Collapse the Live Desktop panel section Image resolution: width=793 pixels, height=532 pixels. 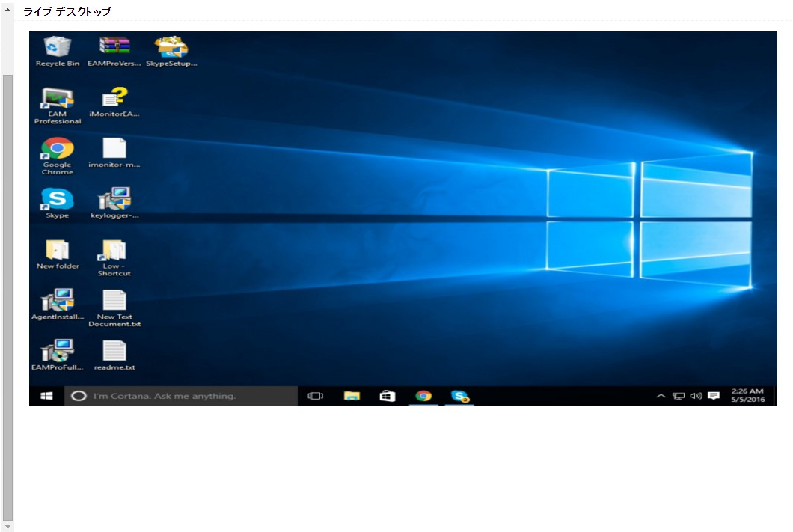click(7, 10)
